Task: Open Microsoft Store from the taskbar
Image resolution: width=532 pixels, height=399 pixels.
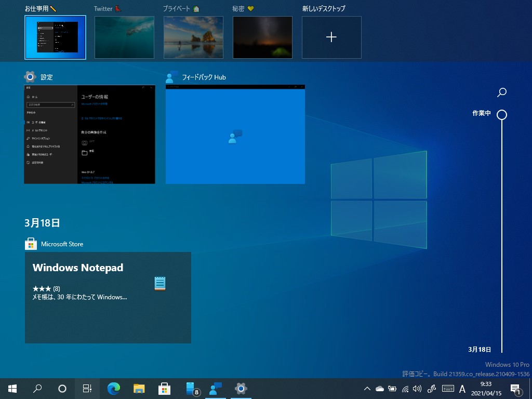Action: pos(165,389)
